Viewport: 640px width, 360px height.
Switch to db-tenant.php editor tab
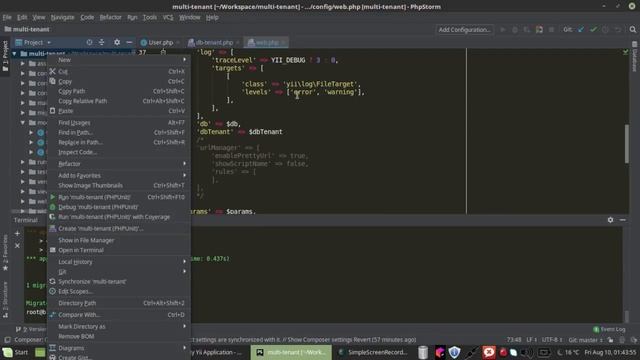[213, 42]
